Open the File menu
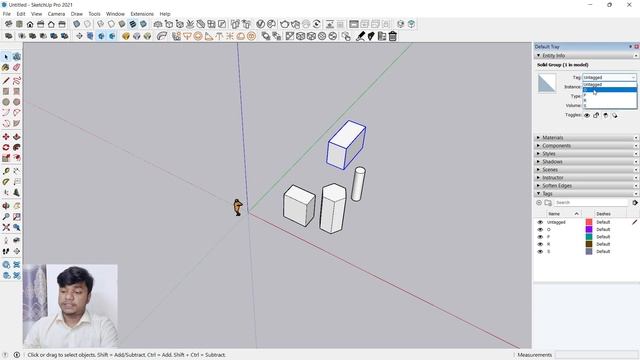 7,14
